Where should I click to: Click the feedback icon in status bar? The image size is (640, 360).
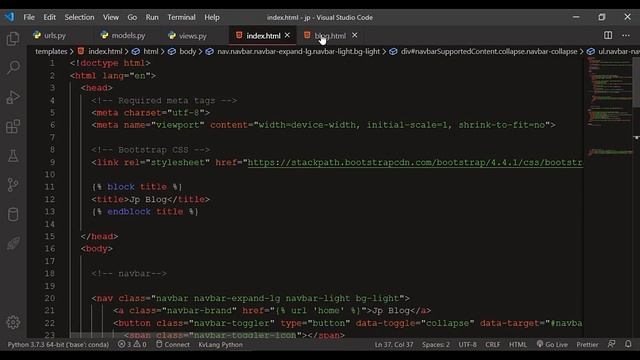point(611,344)
